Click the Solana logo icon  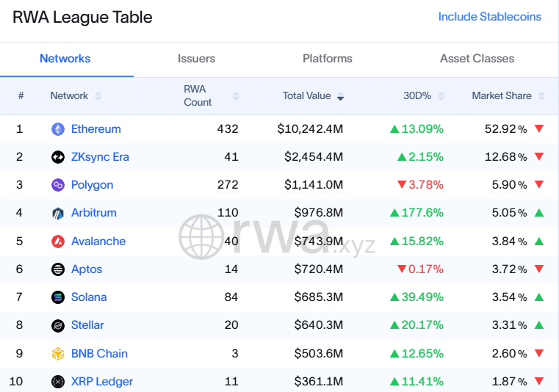click(x=57, y=297)
